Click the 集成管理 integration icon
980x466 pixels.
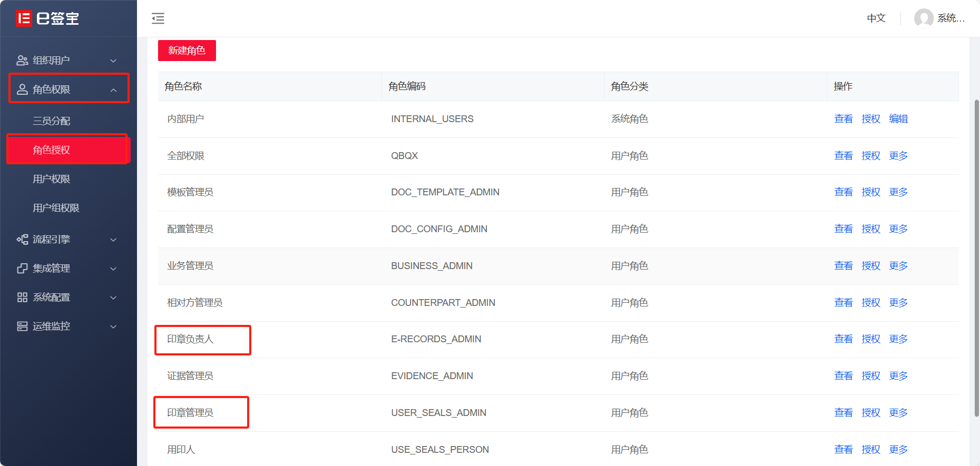(x=22, y=269)
